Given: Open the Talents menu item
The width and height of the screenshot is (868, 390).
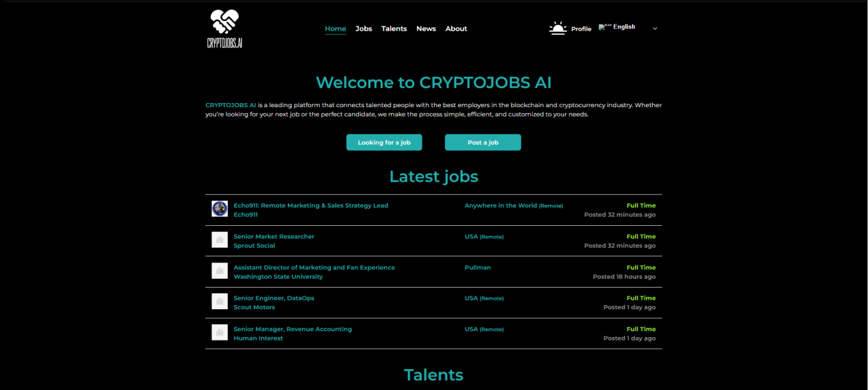Looking at the screenshot, I should tap(394, 28).
